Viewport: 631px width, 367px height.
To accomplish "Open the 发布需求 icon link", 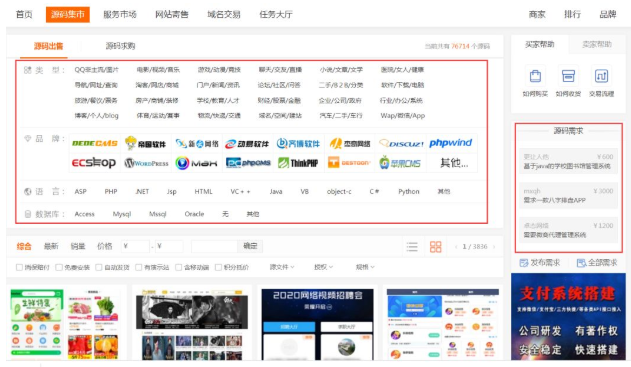I will [540, 263].
